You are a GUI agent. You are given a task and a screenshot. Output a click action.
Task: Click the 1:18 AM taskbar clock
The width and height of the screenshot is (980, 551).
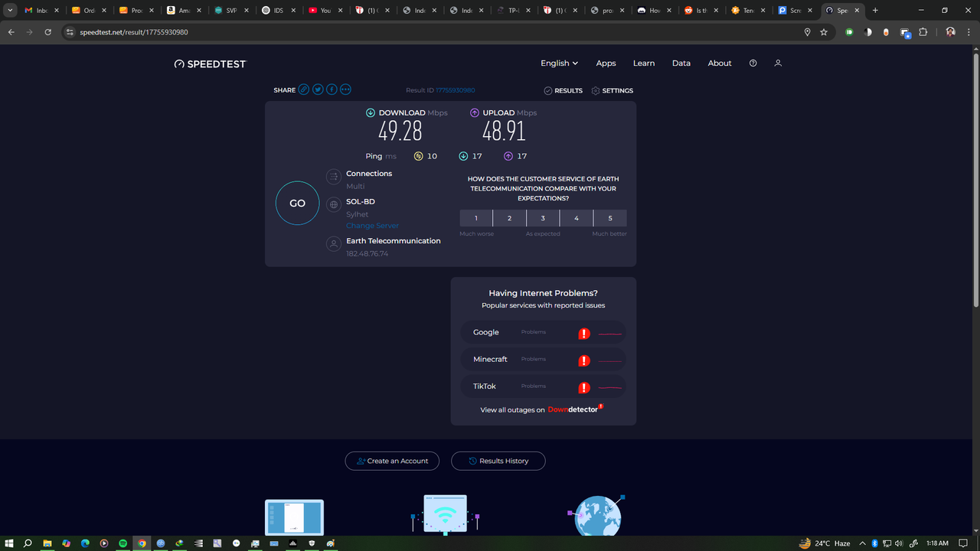pos(937,543)
